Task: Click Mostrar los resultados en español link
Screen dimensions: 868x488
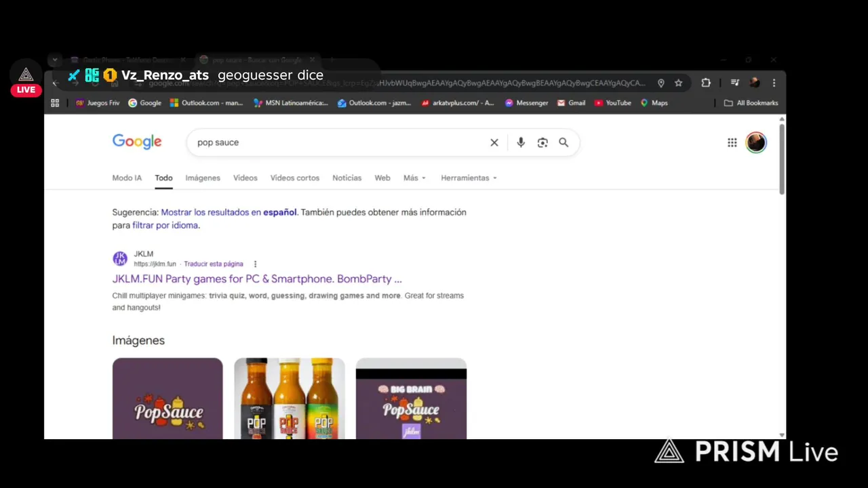Action: tap(229, 212)
